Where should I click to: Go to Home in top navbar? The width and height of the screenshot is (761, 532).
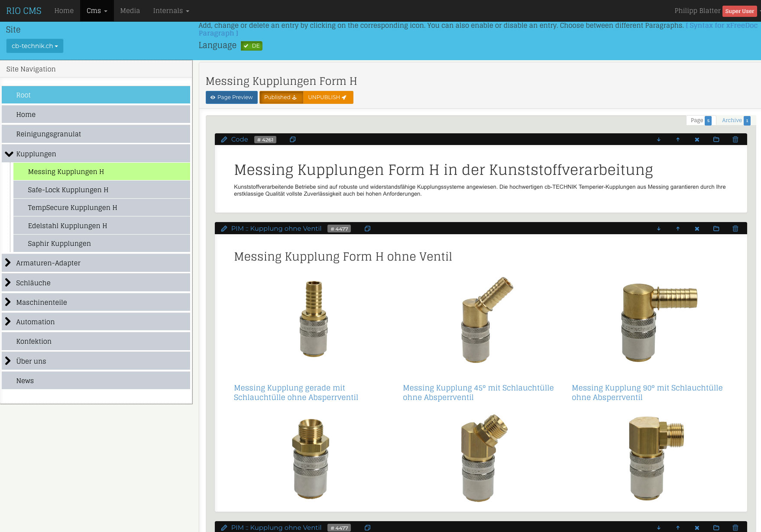64,11
